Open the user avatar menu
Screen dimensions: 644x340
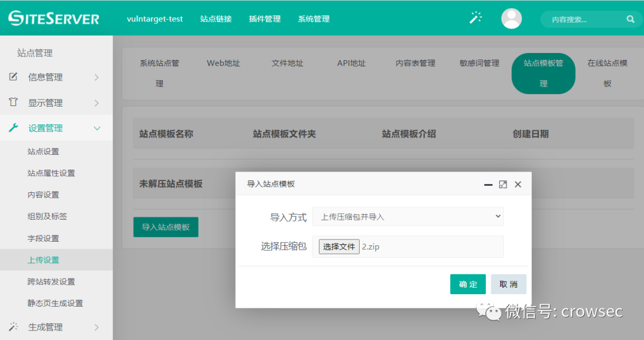click(x=512, y=18)
